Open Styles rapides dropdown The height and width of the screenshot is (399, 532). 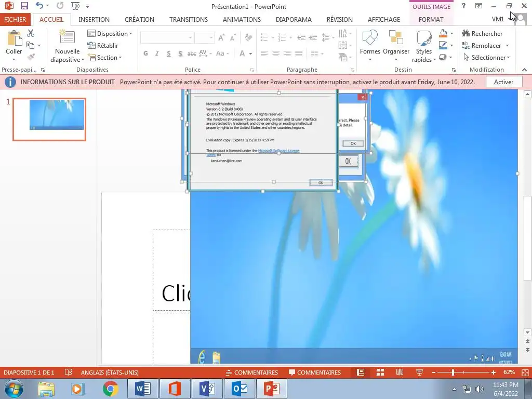[424, 46]
